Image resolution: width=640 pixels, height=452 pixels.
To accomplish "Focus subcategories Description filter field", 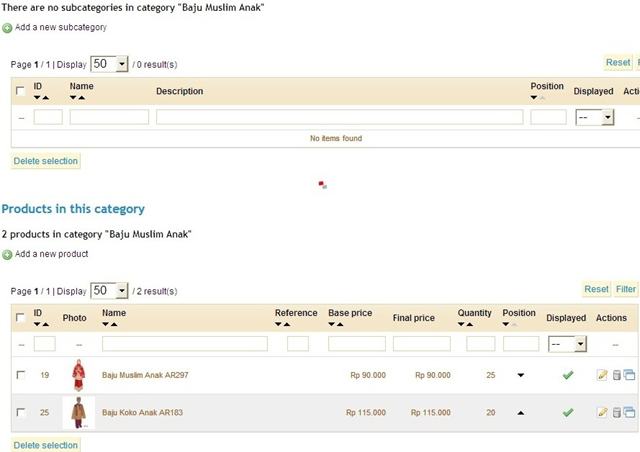I will tap(340, 117).
